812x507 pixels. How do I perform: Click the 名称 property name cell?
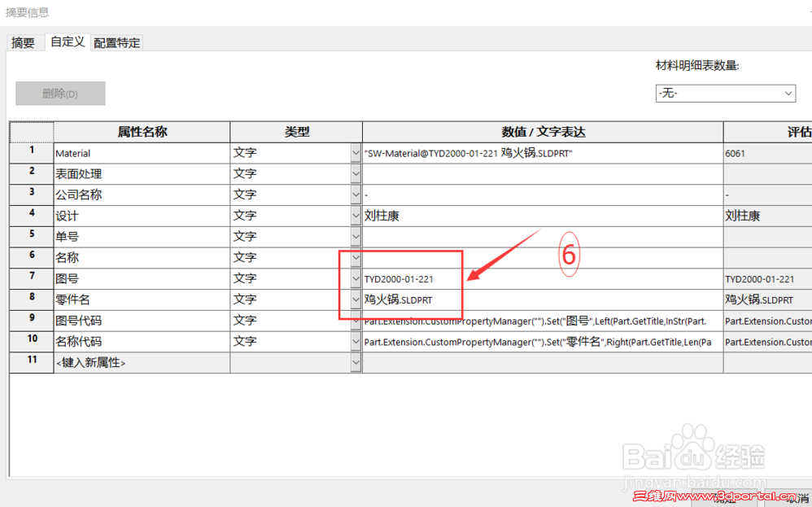tap(142, 257)
